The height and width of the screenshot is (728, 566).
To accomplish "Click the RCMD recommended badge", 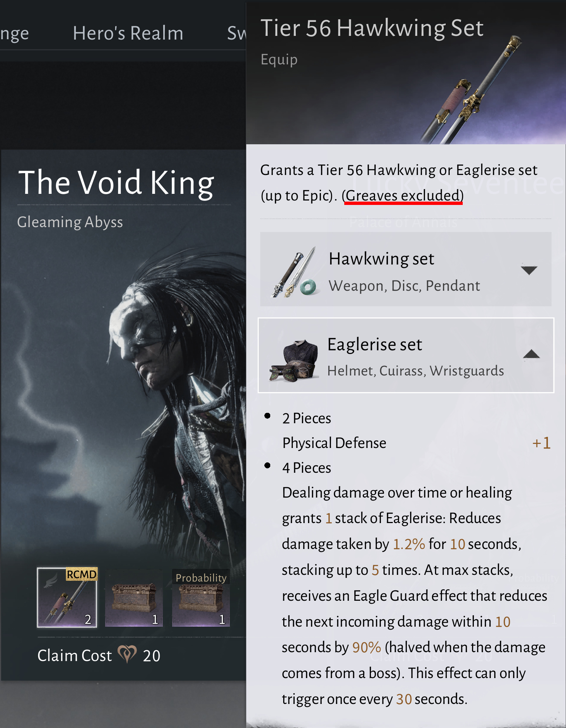I will (81, 574).
